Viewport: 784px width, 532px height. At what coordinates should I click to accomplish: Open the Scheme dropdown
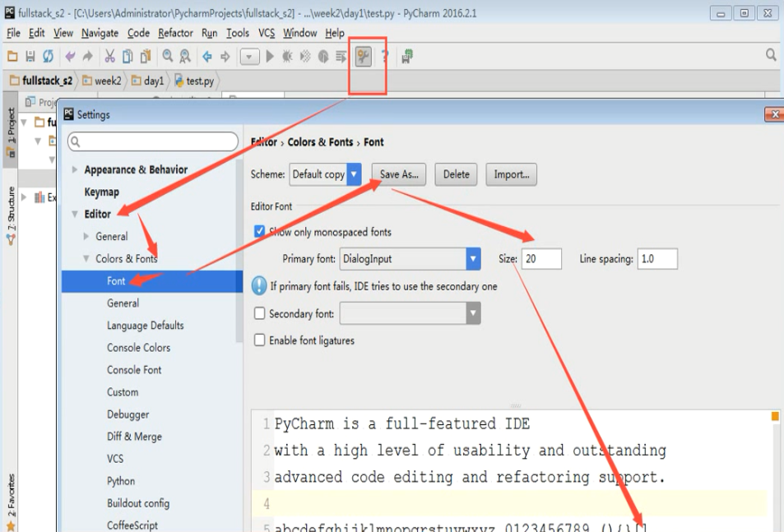click(x=325, y=174)
